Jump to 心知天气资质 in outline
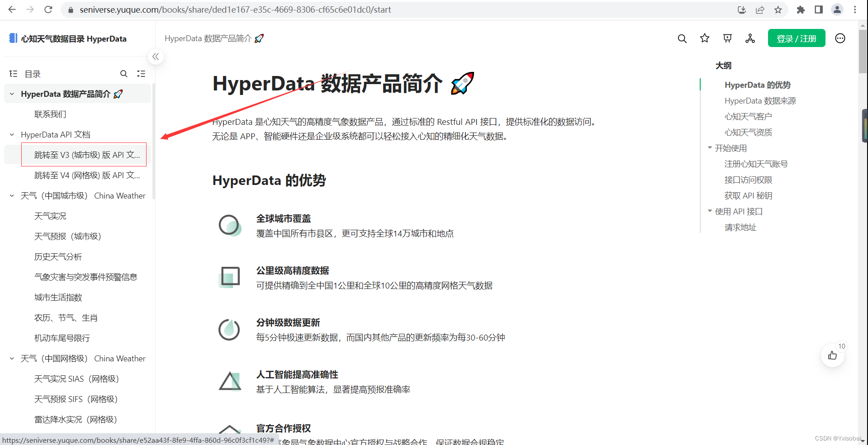This screenshot has height=445, width=868. (x=748, y=133)
